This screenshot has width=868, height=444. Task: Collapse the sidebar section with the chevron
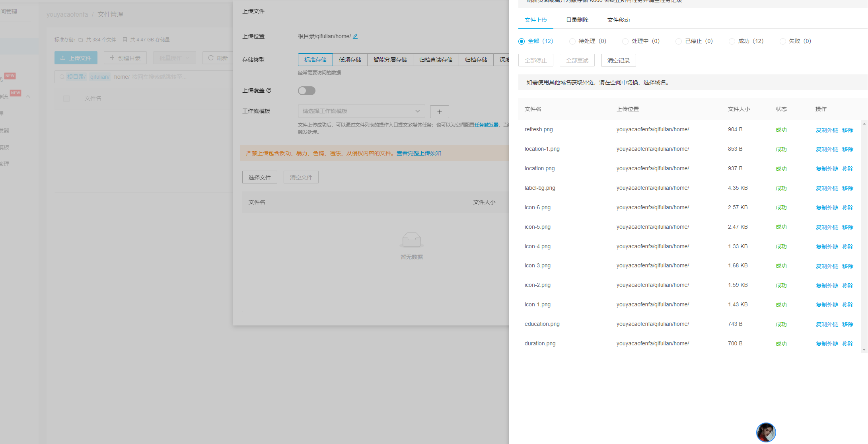(28, 97)
